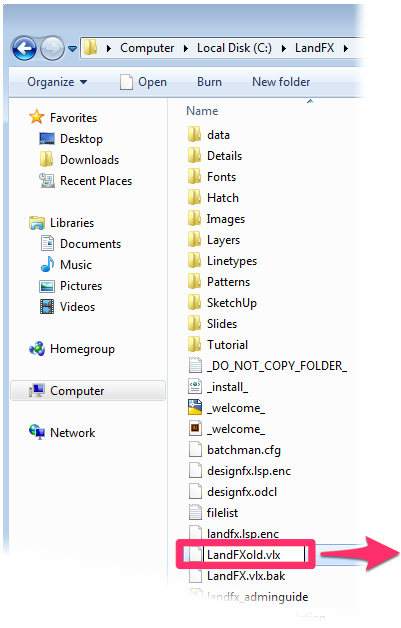
Task: Click the Slides folder icon
Action: pyautogui.click(x=194, y=323)
